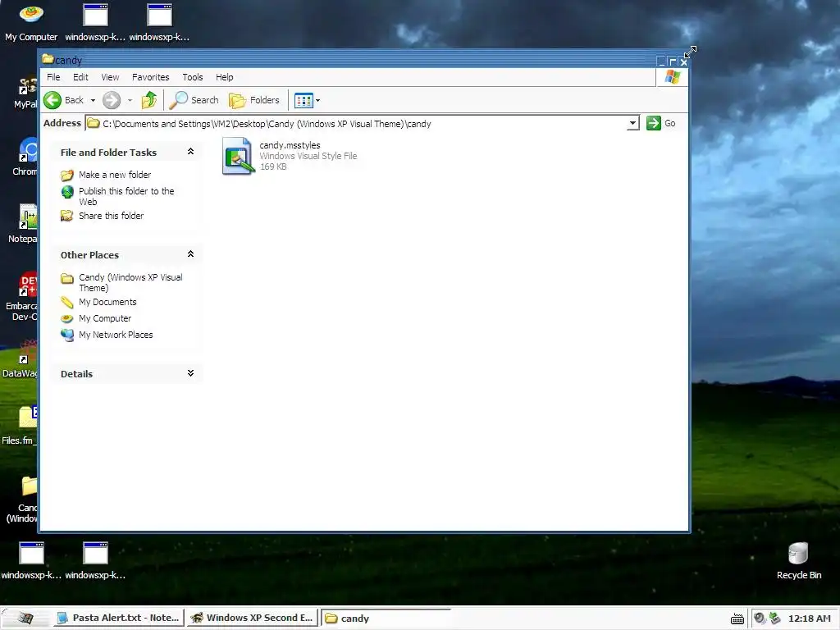Collapse File and Folder Tasks panel
The image size is (840, 630).
(x=190, y=152)
